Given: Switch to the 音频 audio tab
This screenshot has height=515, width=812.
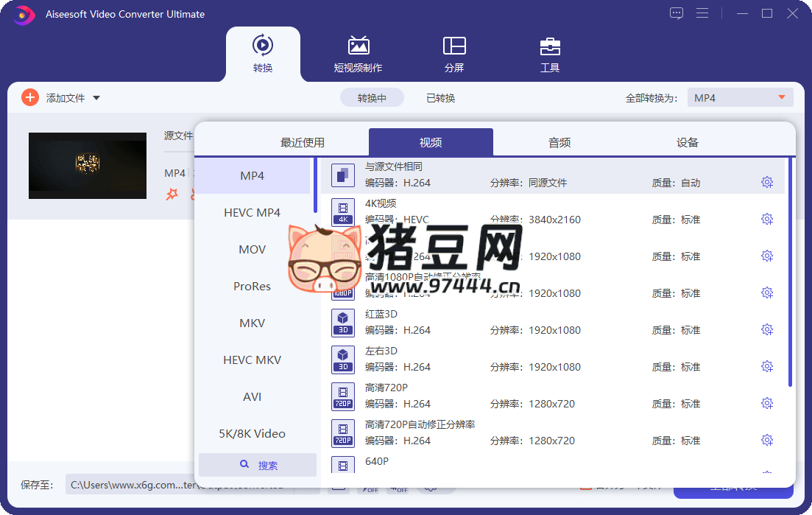Looking at the screenshot, I should pyautogui.click(x=559, y=143).
